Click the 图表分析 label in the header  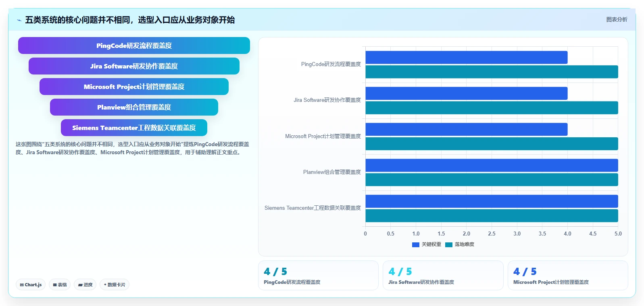(617, 19)
